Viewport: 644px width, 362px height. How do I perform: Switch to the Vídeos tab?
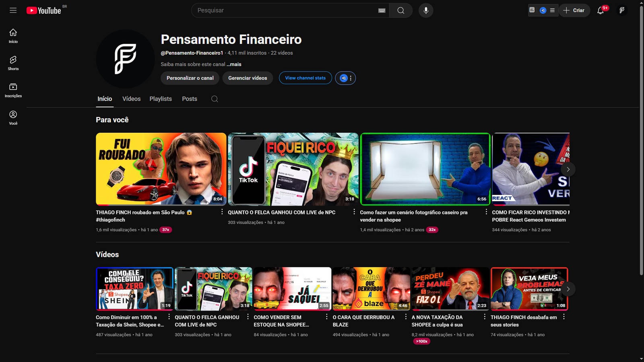point(132,99)
